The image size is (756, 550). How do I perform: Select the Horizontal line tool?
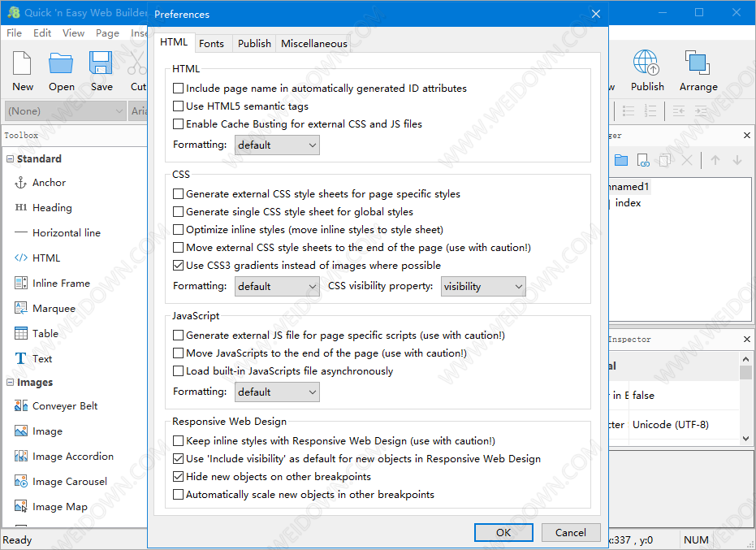[x=58, y=233]
